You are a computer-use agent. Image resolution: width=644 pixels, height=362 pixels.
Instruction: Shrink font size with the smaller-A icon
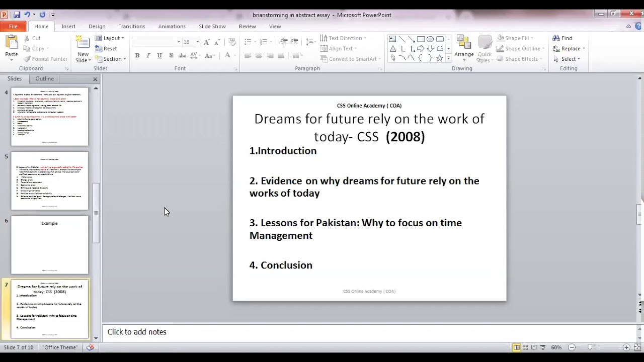(217, 42)
